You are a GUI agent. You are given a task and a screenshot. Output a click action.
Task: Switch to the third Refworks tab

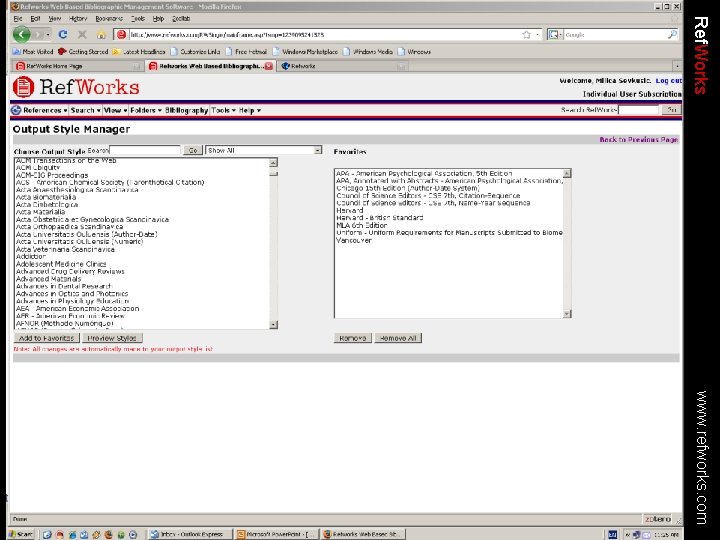343,66
